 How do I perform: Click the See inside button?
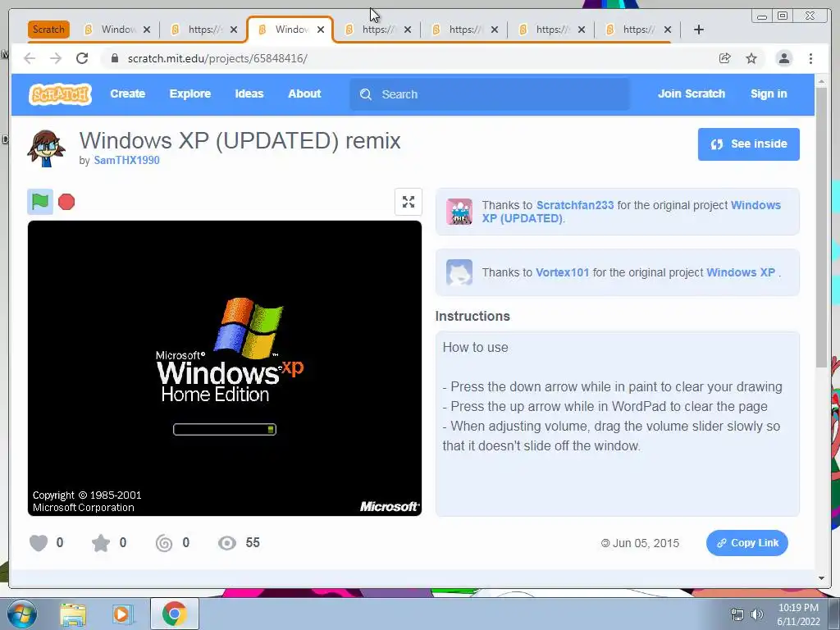[748, 144]
